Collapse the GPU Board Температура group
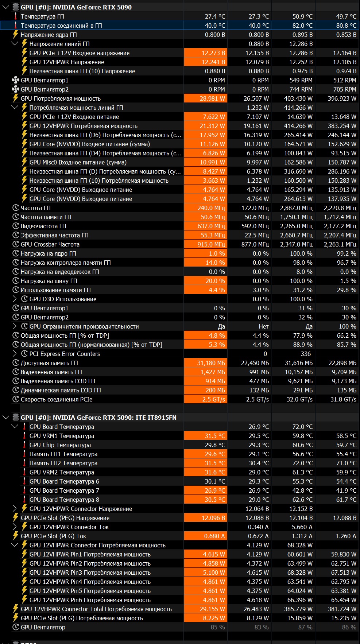360x644 pixels. click(x=15, y=426)
